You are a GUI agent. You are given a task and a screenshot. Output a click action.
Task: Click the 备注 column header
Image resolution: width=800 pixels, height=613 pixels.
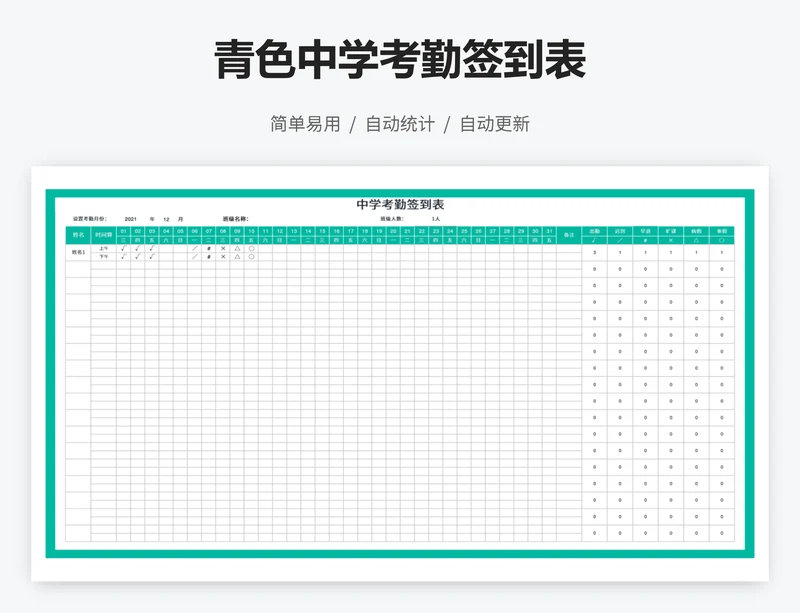567,232
